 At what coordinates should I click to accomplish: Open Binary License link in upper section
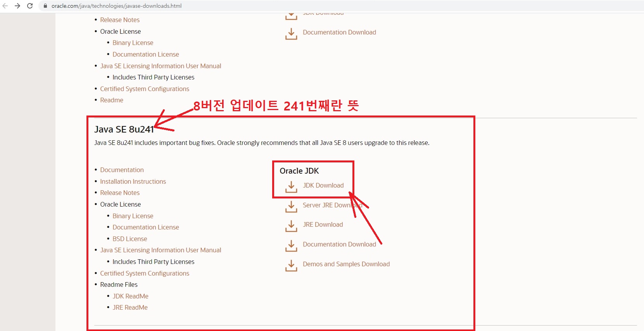pos(133,43)
